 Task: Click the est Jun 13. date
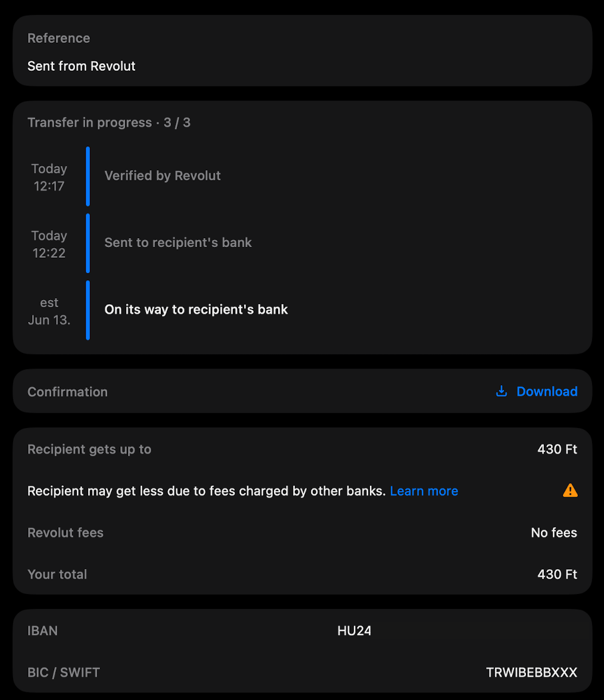point(49,311)
